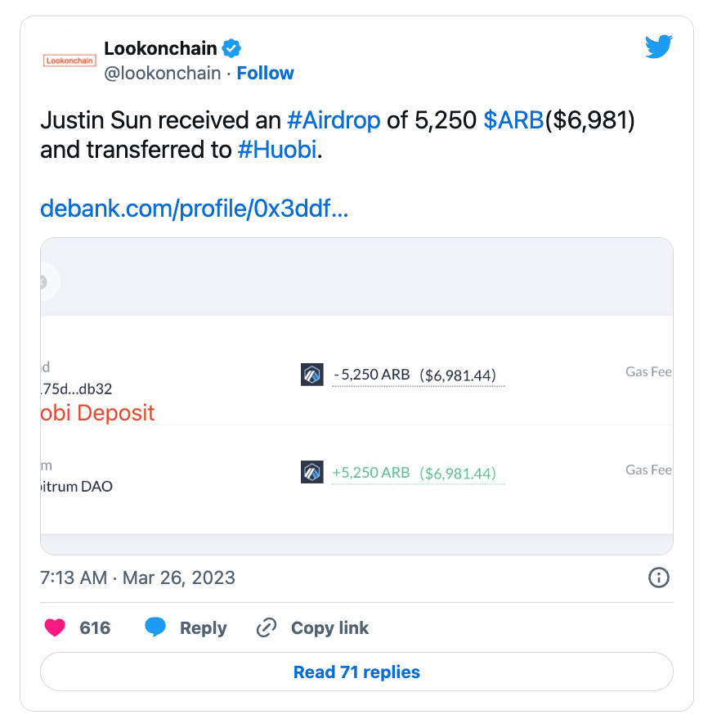Image resolution: width=708 pixels, height=728 pixels.
Task: Click the Copy link text
Action: pyautogui.click(x=329, y=628)
